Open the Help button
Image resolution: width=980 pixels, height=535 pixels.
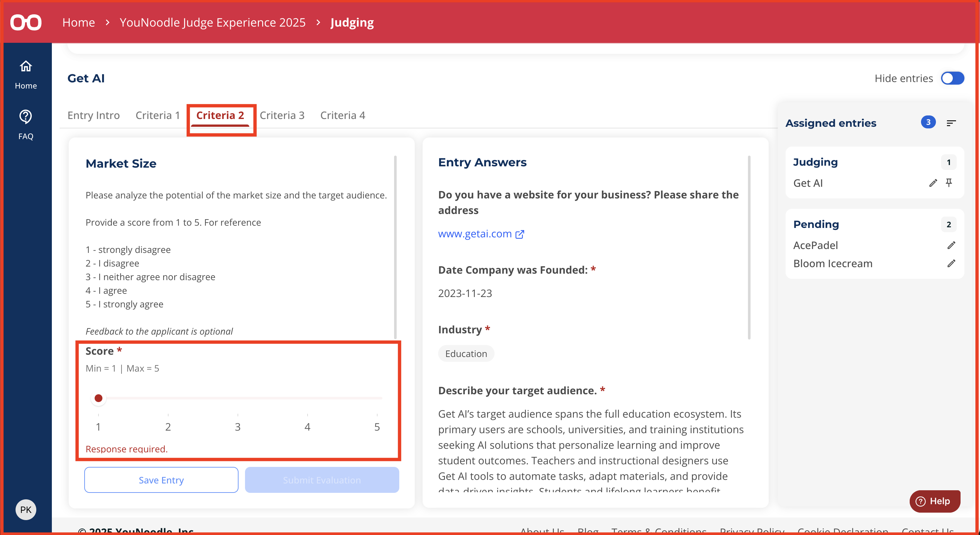935,501
